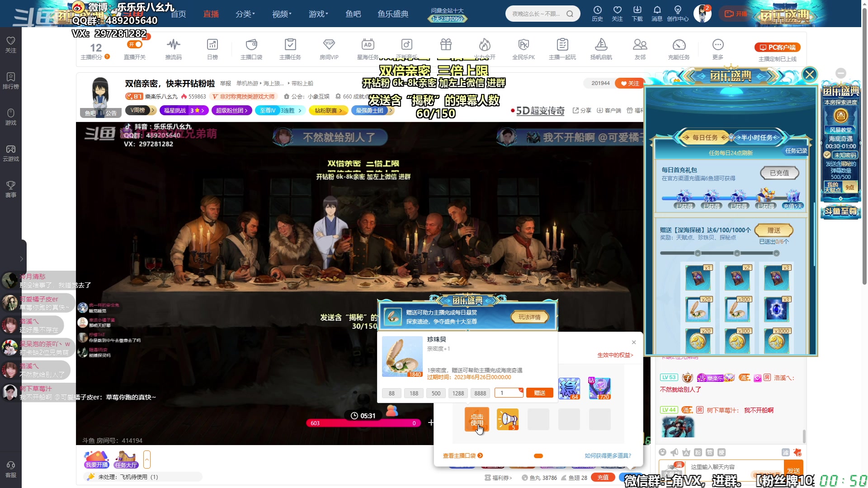868x488 pixels.
Task: Open the 日榜 daily ranking icon
Action: [212, 49]
